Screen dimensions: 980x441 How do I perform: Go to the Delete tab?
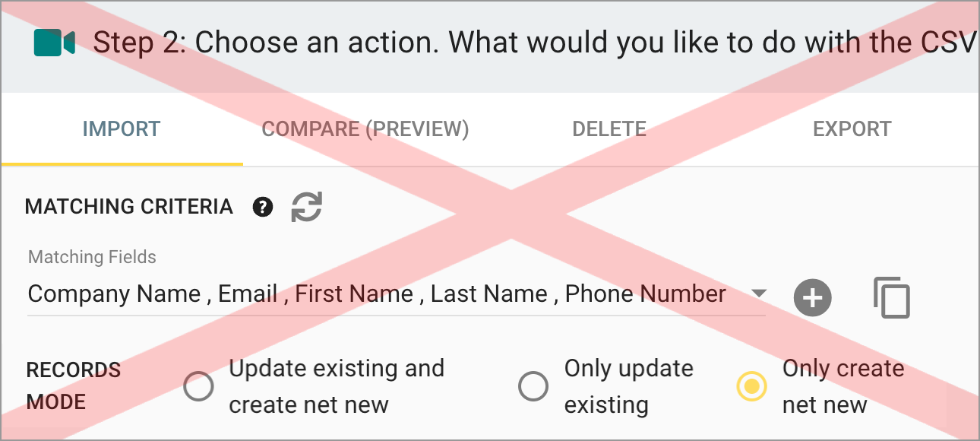coord(609,129)
